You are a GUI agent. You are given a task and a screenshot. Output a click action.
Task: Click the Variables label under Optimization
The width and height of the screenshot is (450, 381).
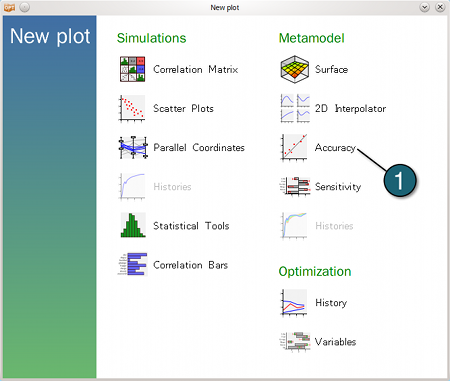point(335,342)
